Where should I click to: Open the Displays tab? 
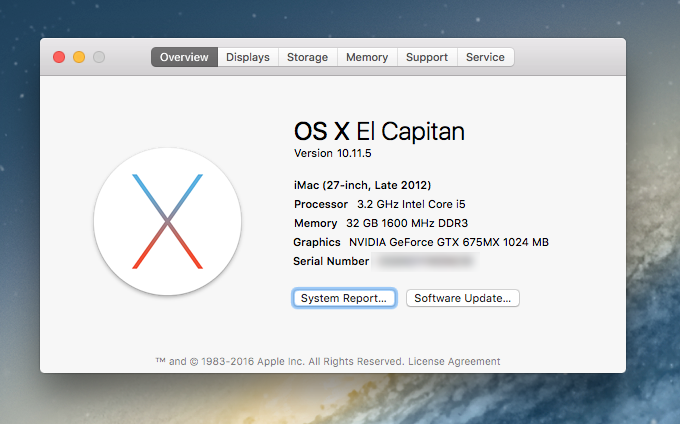248,57
